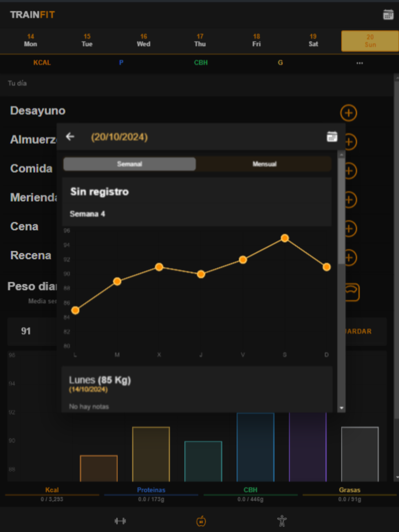Screen dimensions: 399x532
Task: Select Sunday 20 in the week strip
Action: [370, 41]
